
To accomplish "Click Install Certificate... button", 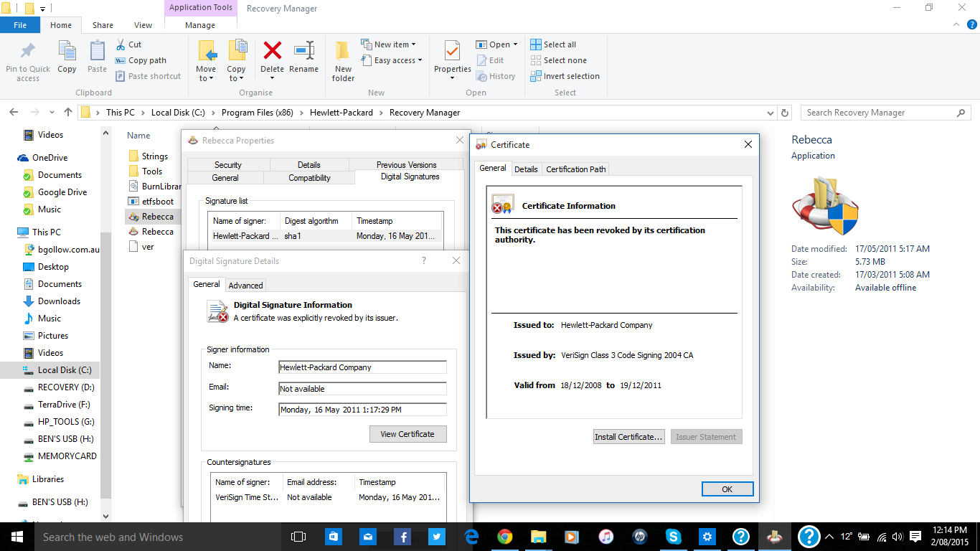I will tap(628, 437).
